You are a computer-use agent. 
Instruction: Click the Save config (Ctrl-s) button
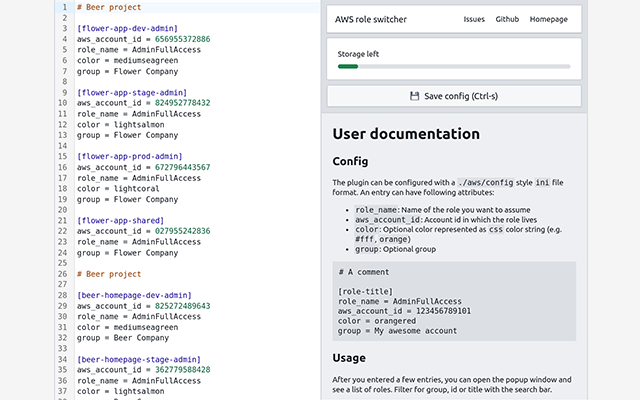coord(454,96)
